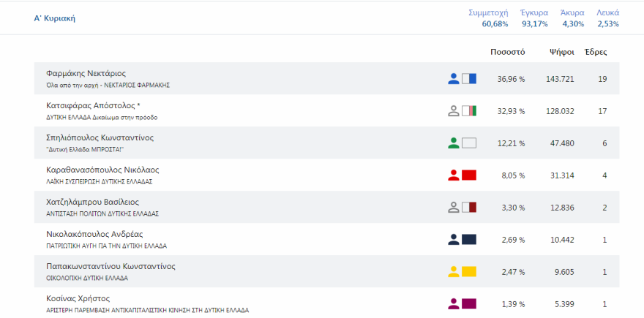Click the yellow party swatch for Παπακωνσταντίνου
This screenshot has height=318, width=644.
469,272
